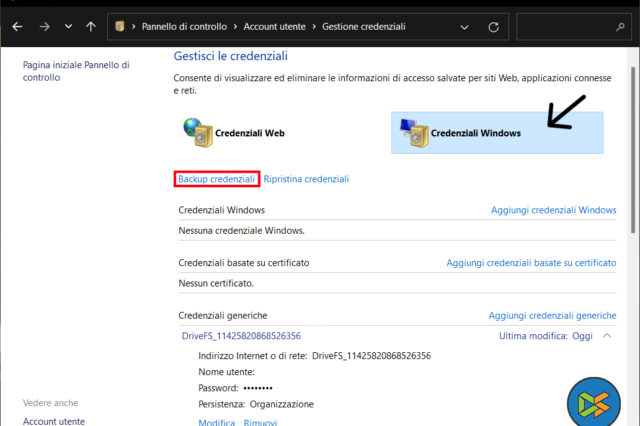Click Gestione credenziali breadcrumb
640x426 pixels.
[x=364, y=27]
